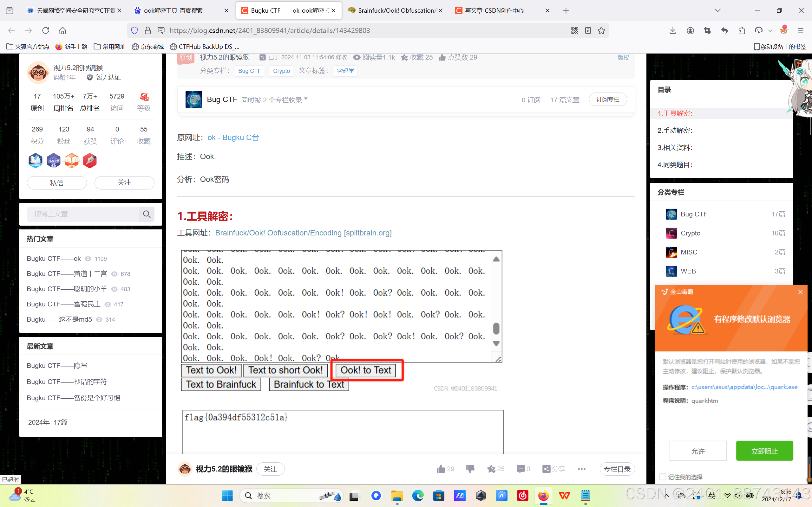Click the QR code icon in address bar
This screenshot has height=507, width=812.
574,30
